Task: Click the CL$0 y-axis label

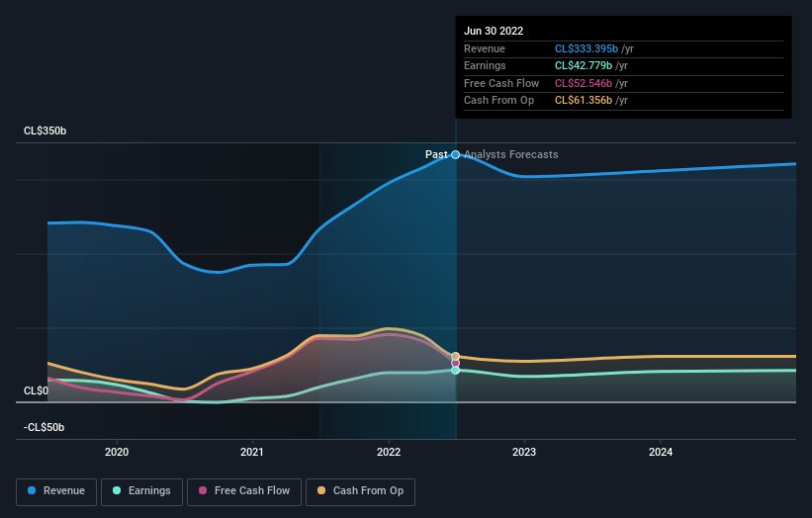Action: [36, 390]
